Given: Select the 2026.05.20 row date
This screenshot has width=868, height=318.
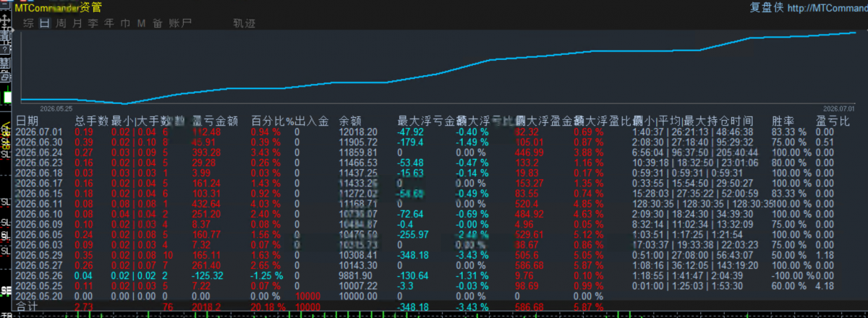Looking at the screenshot, I should click(x=38, y=296).
